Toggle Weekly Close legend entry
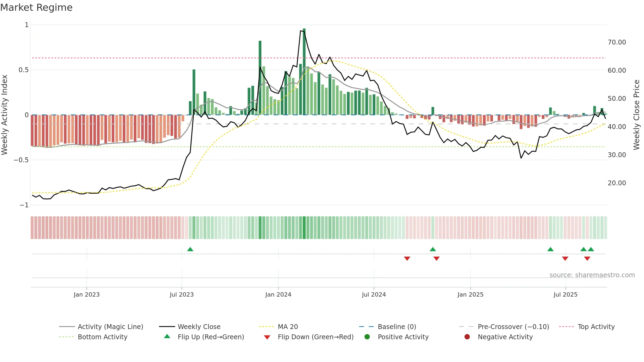Image resolution: width=644 pixels, height=362 pixels. tap(190, 327)
